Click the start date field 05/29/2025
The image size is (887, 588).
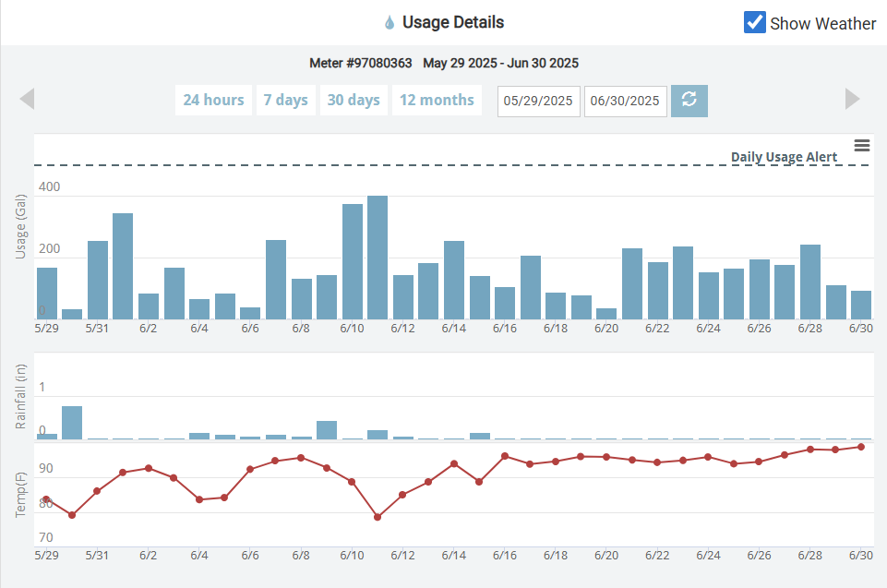(538, 102)
